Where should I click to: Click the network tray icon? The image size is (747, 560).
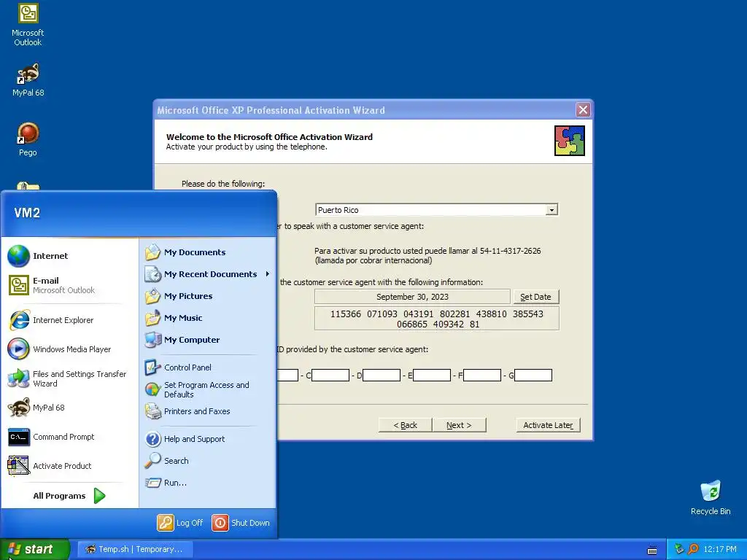(x=679, y=549)
